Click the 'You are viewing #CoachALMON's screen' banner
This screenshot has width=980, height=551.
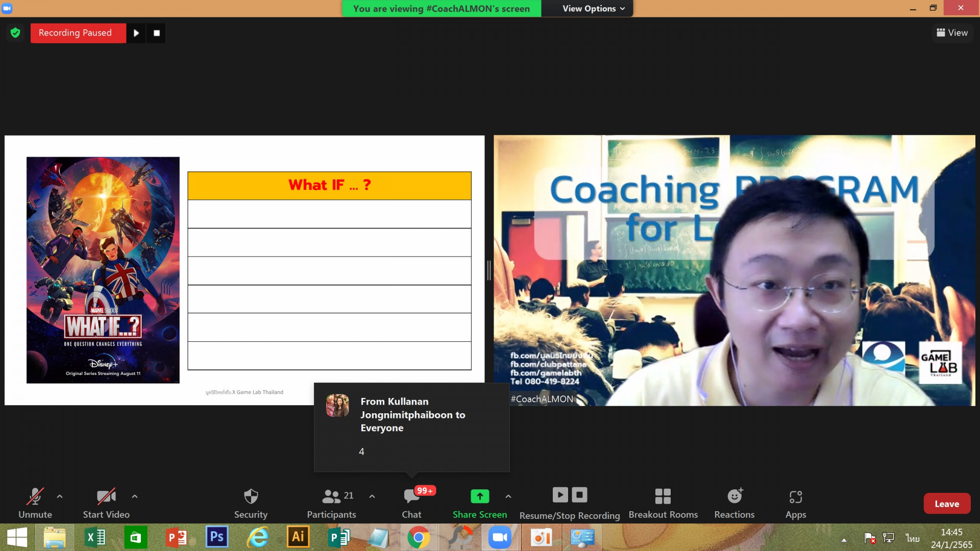[442, 9]
